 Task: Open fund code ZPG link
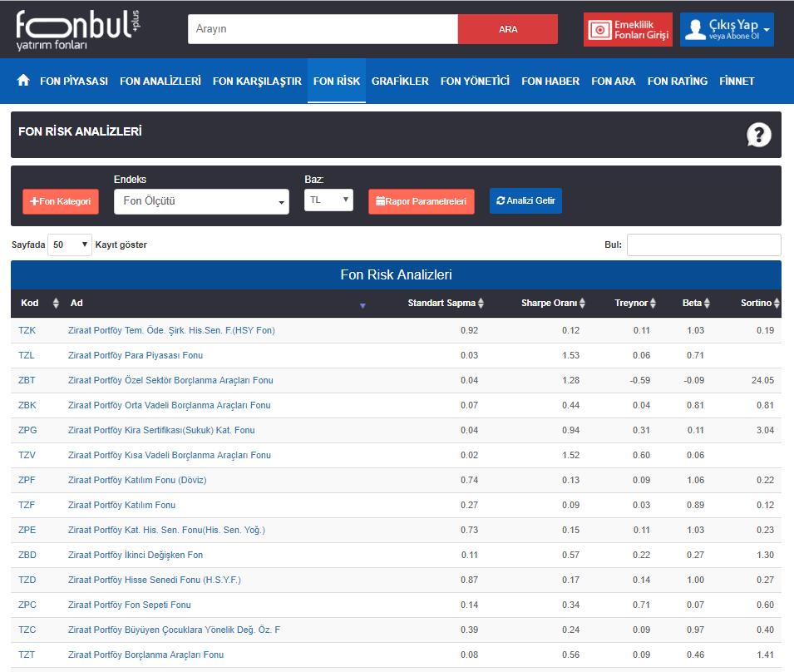point(27,430)
